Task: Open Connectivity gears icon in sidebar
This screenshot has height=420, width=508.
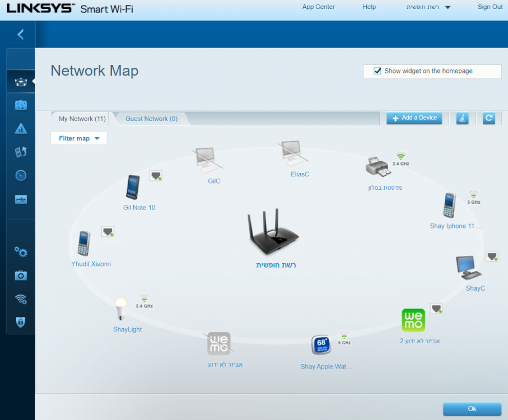Action: pos(21,251)
